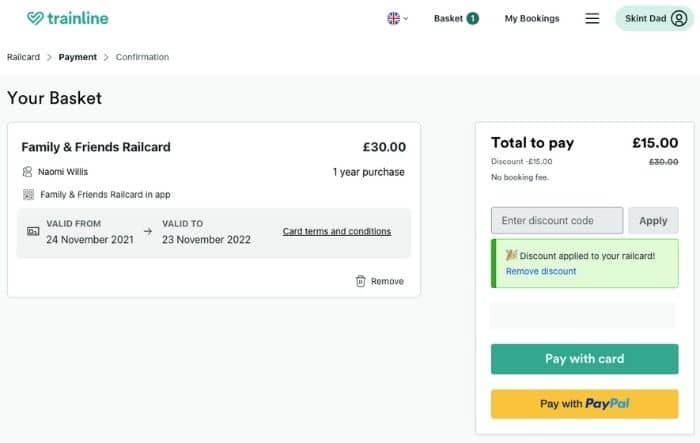700x443 pixels.
Task: Select the Payment breadcrumb step
Action: click(78, 57)
